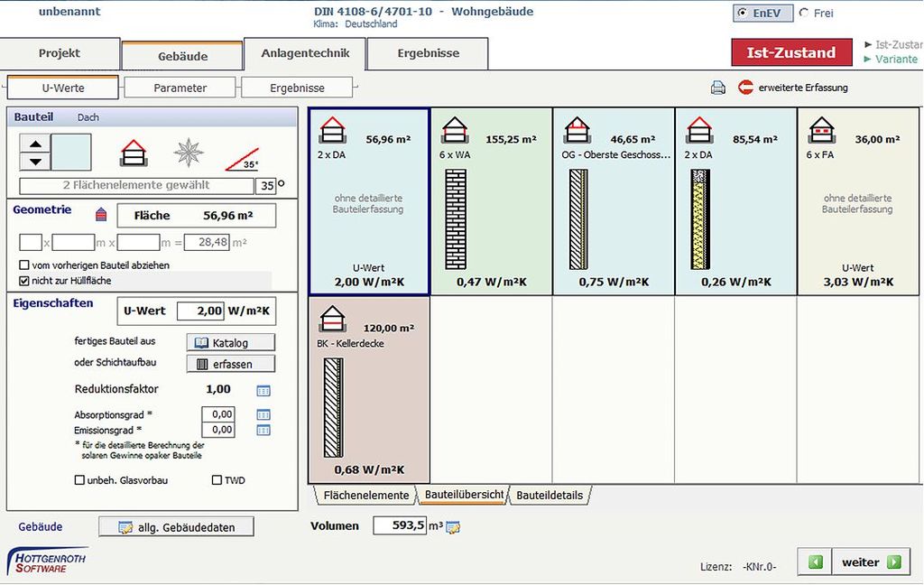Click the down arrow of the Bauteil stepper
This screenshot has height=585, width=924.
click(x=35, y=162)
